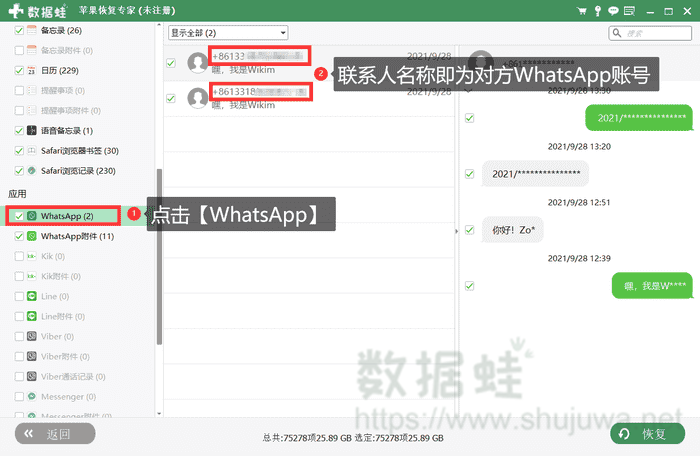The image size is (700, 456).
Task: Open the 显示全部 (2) filter dropdown
Action: tap(228, 33)
